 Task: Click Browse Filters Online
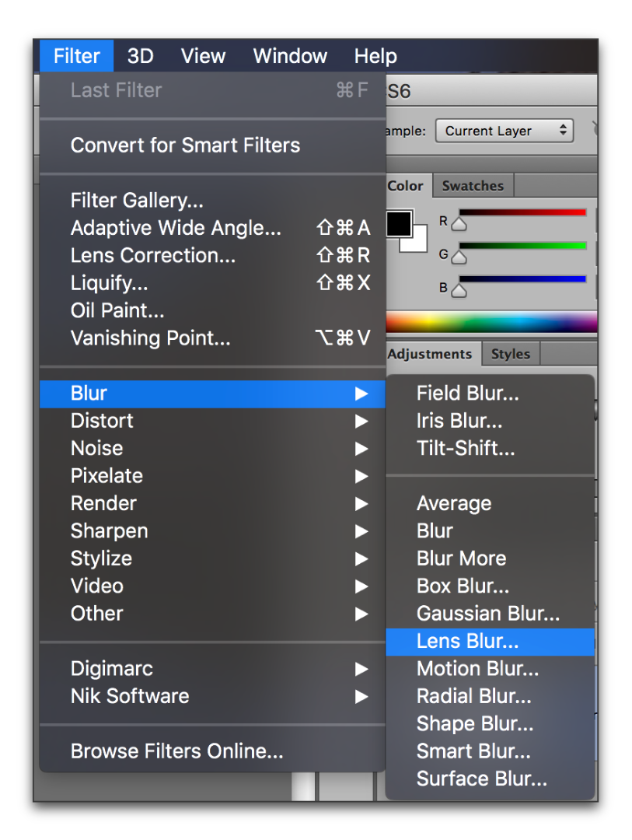[176, 751]
